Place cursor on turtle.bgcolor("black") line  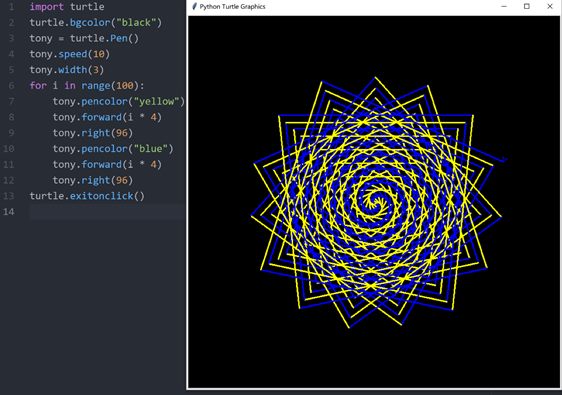click(96, 23)
